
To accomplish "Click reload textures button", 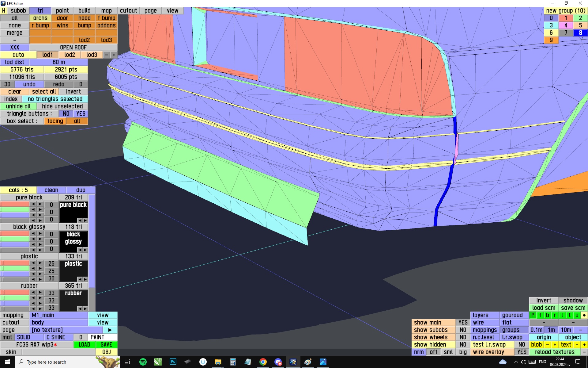I will pos(555,352).
